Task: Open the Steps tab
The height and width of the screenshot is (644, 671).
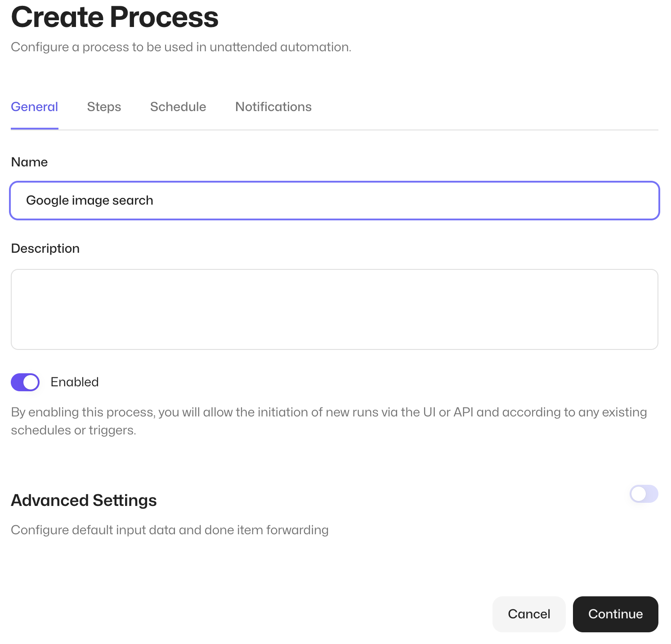Action: click(104, 107)
